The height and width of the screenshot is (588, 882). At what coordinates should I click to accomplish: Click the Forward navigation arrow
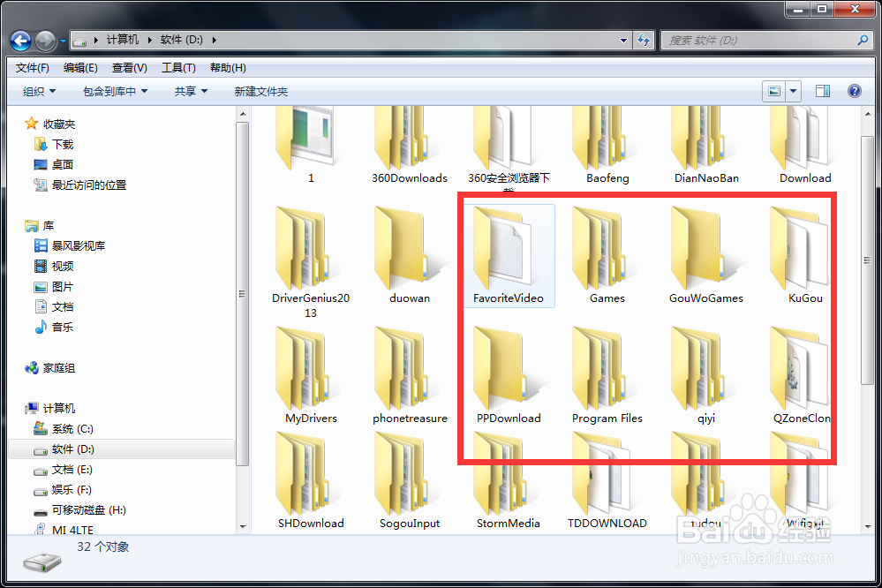click(x=46, y=41)
